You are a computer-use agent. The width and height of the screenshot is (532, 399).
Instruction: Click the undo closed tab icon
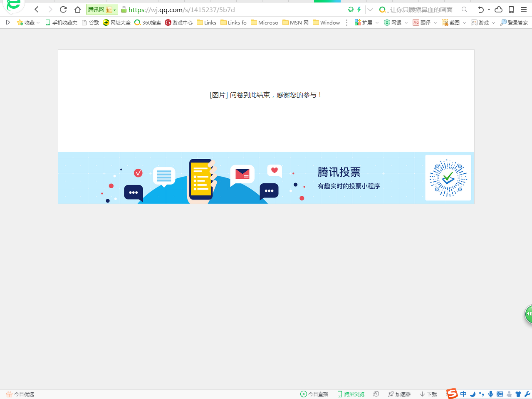[480, 10]
